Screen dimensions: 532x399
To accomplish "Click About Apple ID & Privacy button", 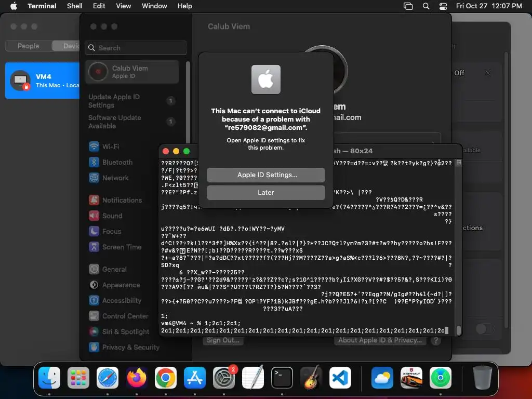I will [x=380, y=340].
